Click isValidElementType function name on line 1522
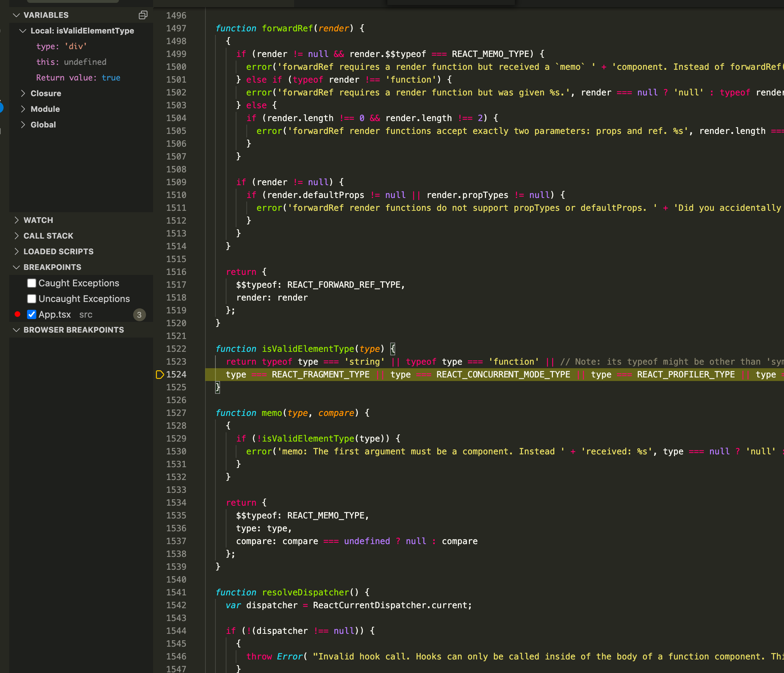 coord(308,349)
